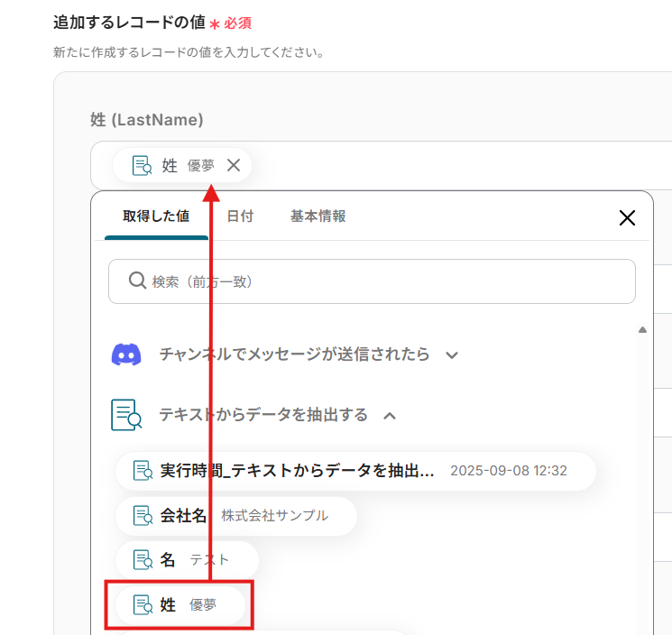
Task: Click the 2025-09-08 12:32 timestamp text
Action: point(509,471)
